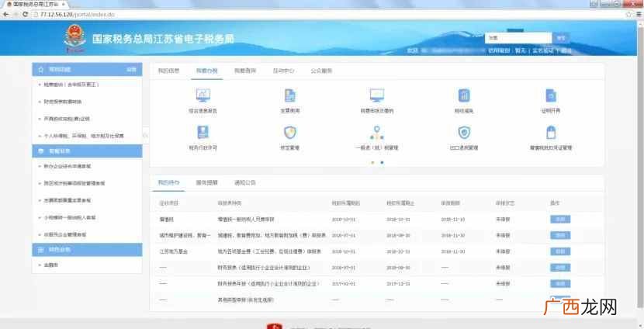Open the 核定管理 shield icon
This screenshot has width=644, height=329.
(x=290, y=132)
